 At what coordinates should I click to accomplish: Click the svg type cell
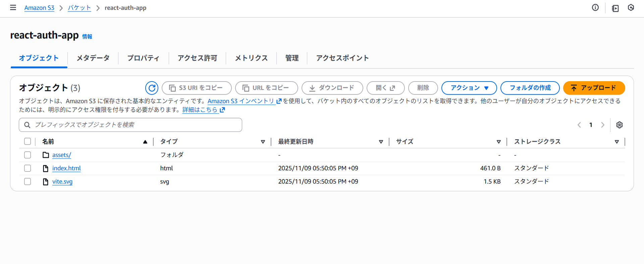point(164,181)
